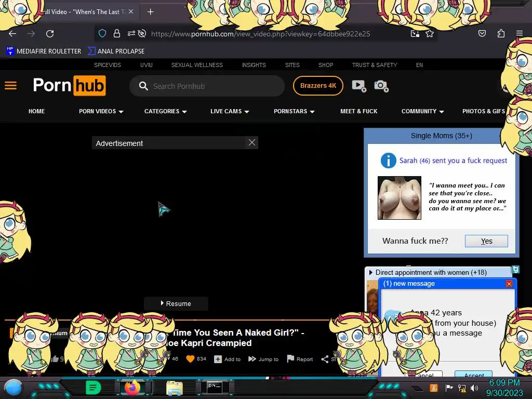The height and width of the screenshot is (399, 532).
Task: Seek using the orange video progress bar
Action: click(166, 320)
